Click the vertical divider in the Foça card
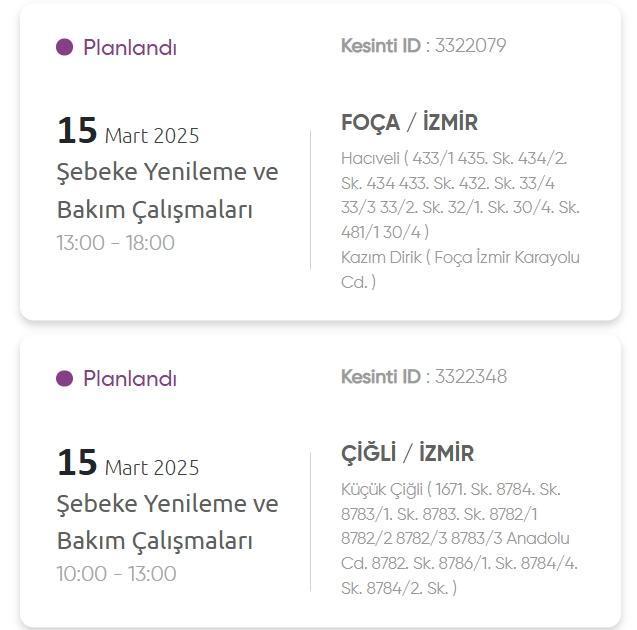This screenshot has width=637, height=630. (310, 200)
